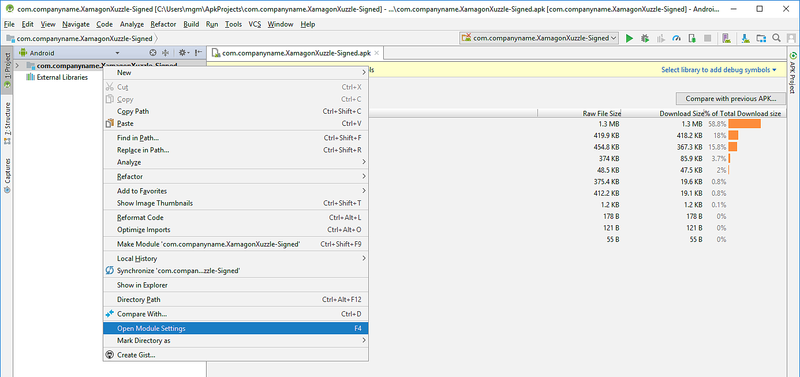Expand the com.companyname.XamagonXuzzle-Signed tree node

click(17, 65)
